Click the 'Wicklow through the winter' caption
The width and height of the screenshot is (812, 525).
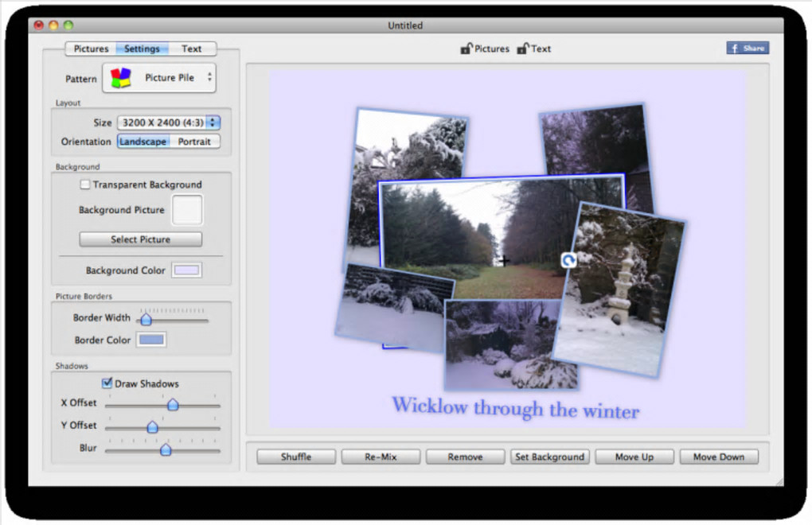click(515, 407)
